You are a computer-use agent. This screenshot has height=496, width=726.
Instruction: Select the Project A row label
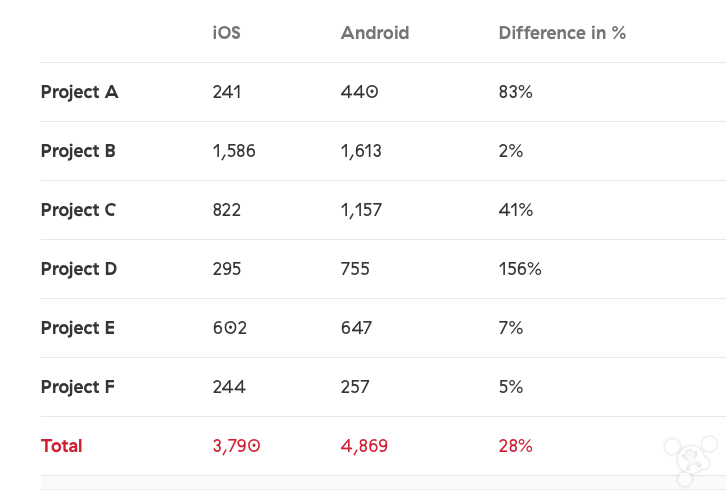pyautogui.click(x=79, y=92)
